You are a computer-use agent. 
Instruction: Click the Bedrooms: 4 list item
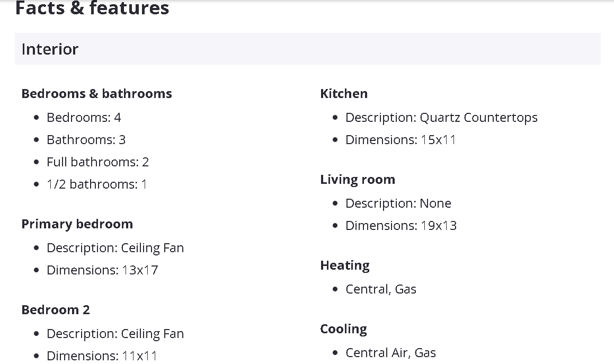click(x=84, y=118)
